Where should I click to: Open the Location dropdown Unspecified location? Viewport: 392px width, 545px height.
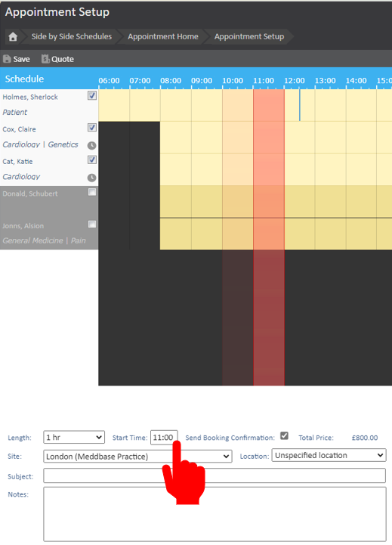(x=329, y=455)
